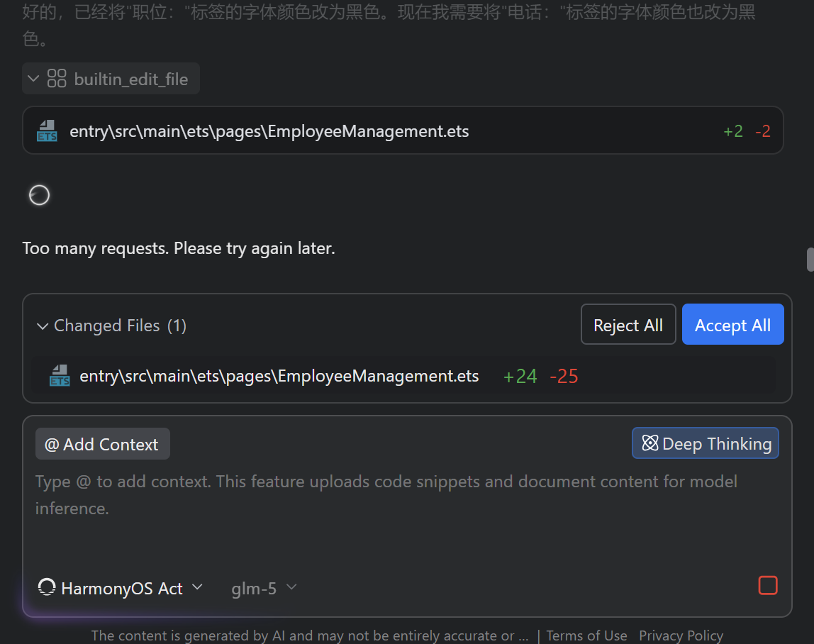Click the ETS icon in Changed Files
The image size is (814, 644).
coord(59,375)
